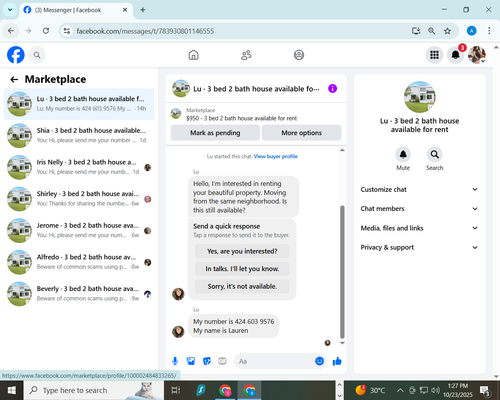The width and height of the screenshot is (500, 400).
Task: Open the account profile picture menu
Action: point(477,55)
